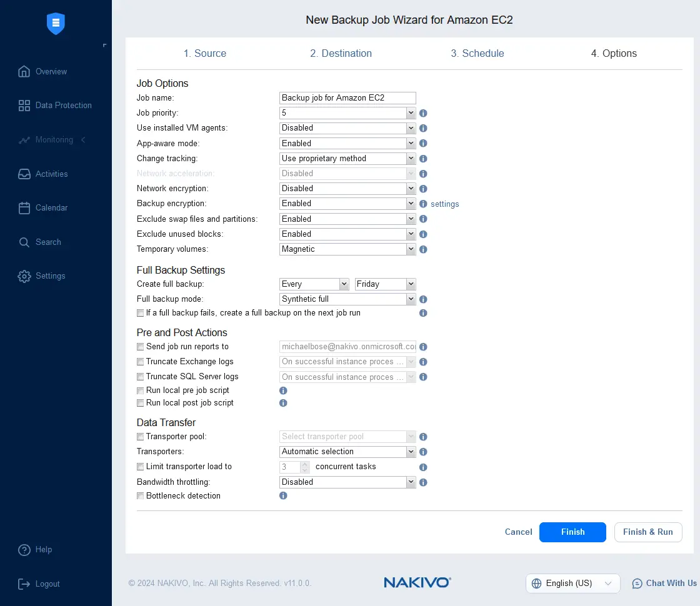Check Limit transporter load to
Image resolution: width=700 pixels, height=606 pixels.
click(140, 467)
